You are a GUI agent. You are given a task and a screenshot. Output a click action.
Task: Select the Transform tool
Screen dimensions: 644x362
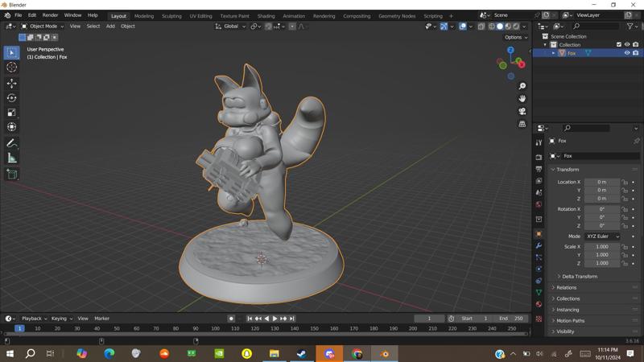tap(11, 127)
